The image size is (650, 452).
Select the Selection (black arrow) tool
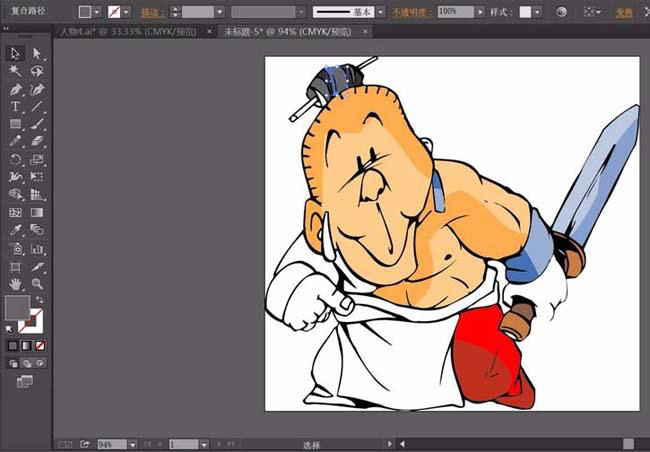15,54
